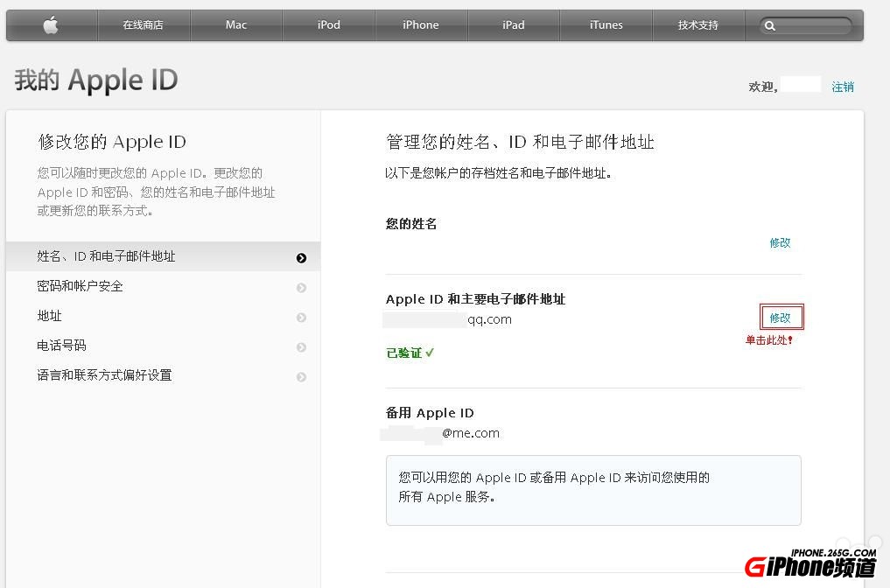890x588 pixels.
Task: Open the Mac section in the navigation bar
Action: click(x=236, y=24)
